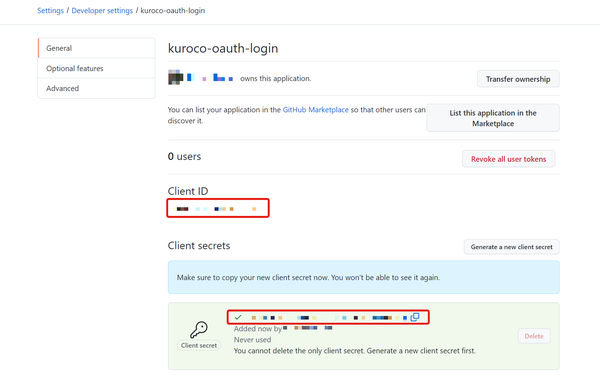Click the green checkmark beside the secret
The height and width of the screenshot is (391, 600).
point(238,317)
